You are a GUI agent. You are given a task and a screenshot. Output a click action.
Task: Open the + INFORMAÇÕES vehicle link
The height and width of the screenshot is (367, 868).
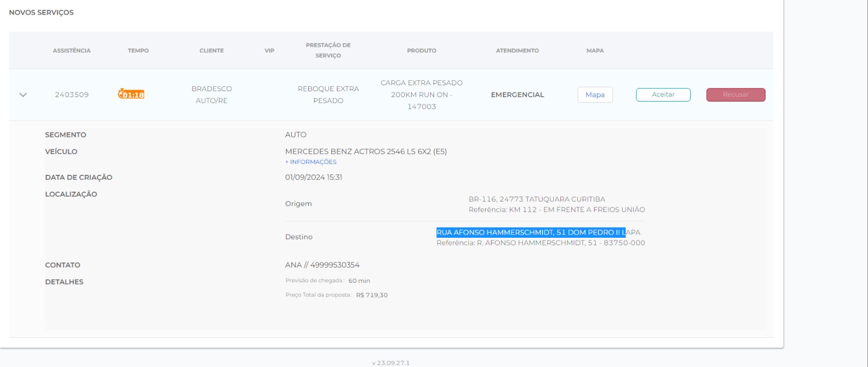point(311,162)
